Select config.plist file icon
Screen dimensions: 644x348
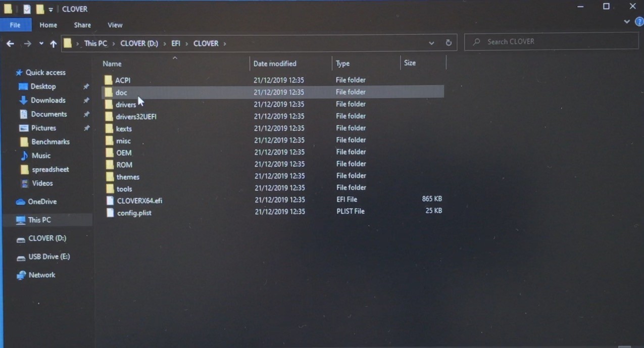tap(111, 213)
